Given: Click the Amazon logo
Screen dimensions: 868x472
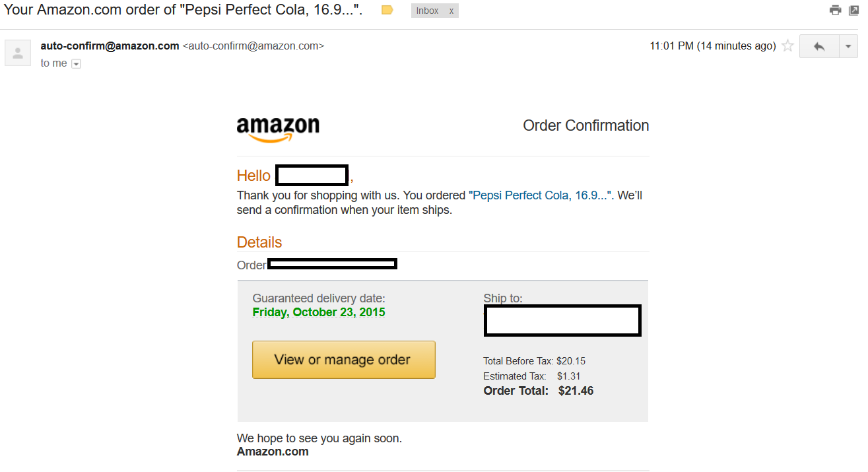Looking at the screenshot, I should pyautogui.click(x=278, y=129).
